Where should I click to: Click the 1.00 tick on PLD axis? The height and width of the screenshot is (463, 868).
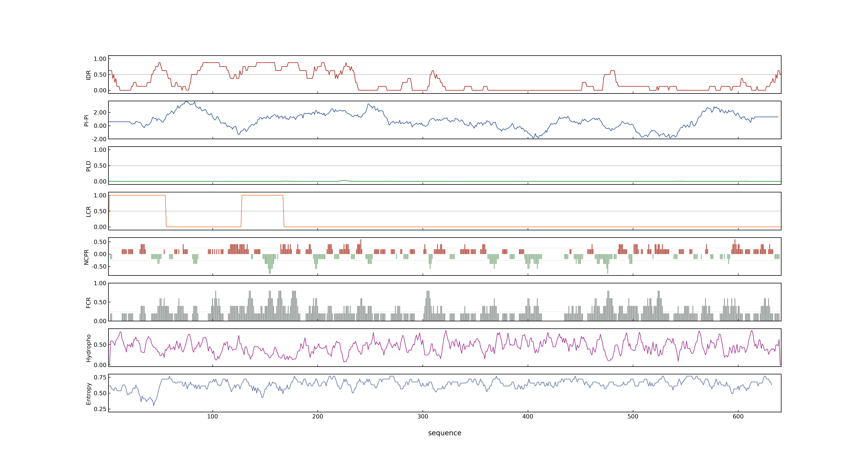(x=100, y=150)
